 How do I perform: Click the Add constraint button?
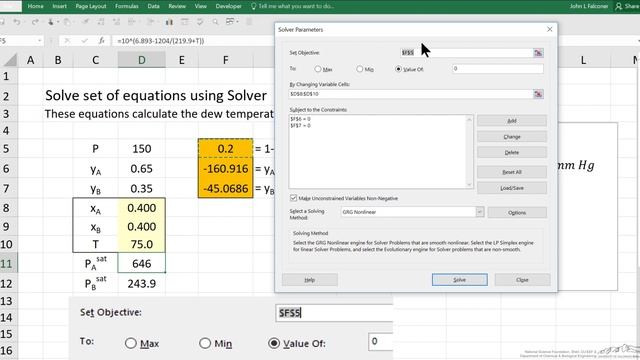512,121
